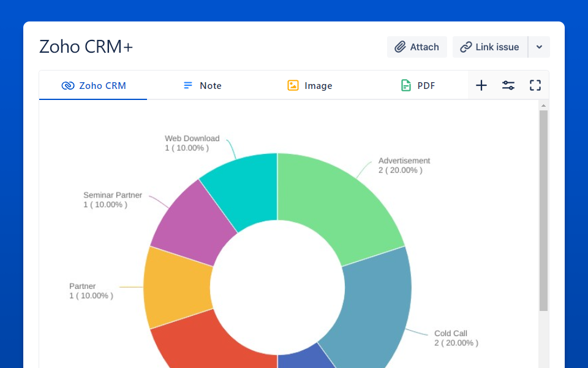This screenshot has height=368, width=588.
Task: Click the plus icon to add tab
Action: coord(481,85)
